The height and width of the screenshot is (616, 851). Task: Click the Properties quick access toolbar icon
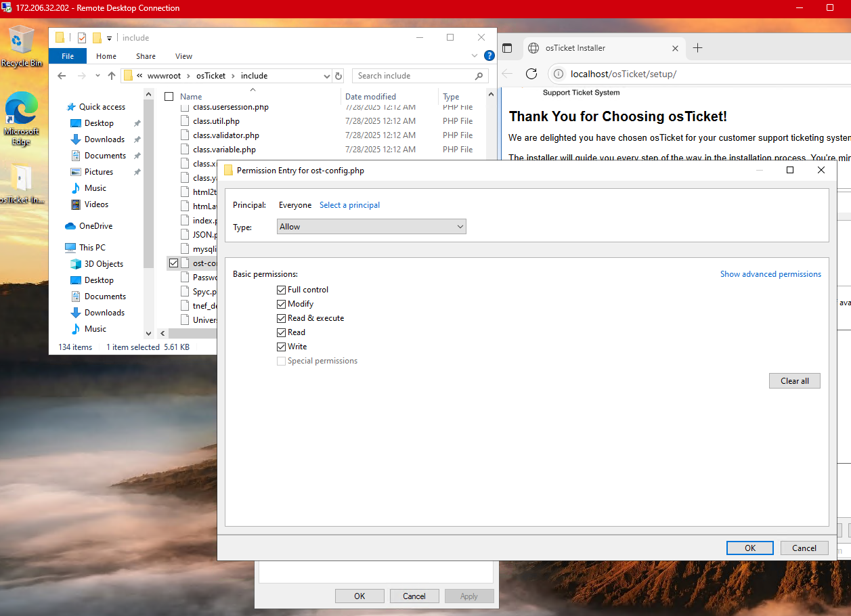[81, 38]
